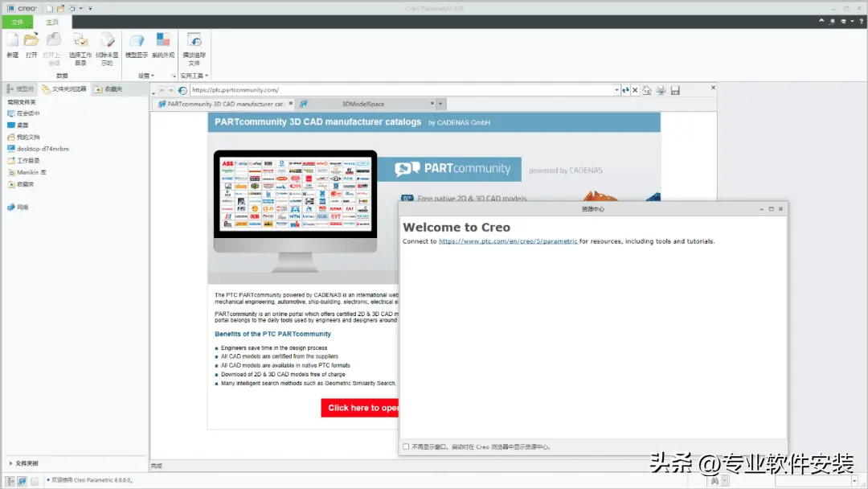868x489 pixels.
Task: Click the Erase Not Displayed icon
Action: click(107, 40)
